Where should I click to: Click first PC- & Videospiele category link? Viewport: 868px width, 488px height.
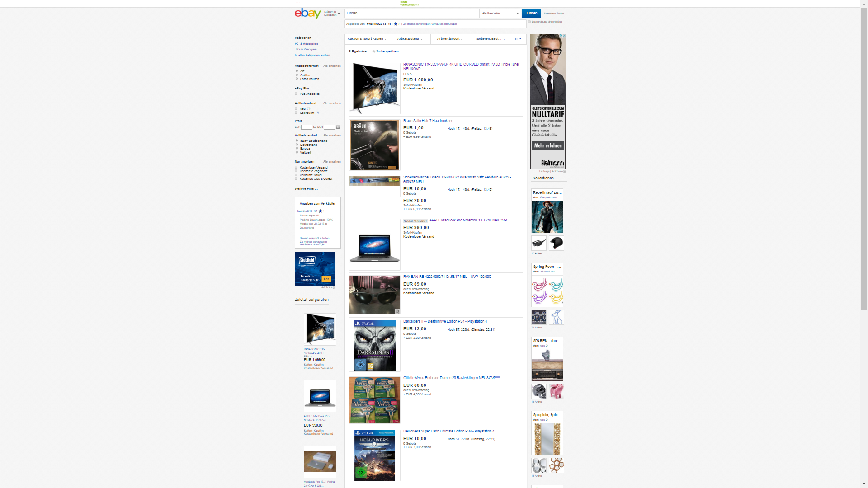[306, 44]
